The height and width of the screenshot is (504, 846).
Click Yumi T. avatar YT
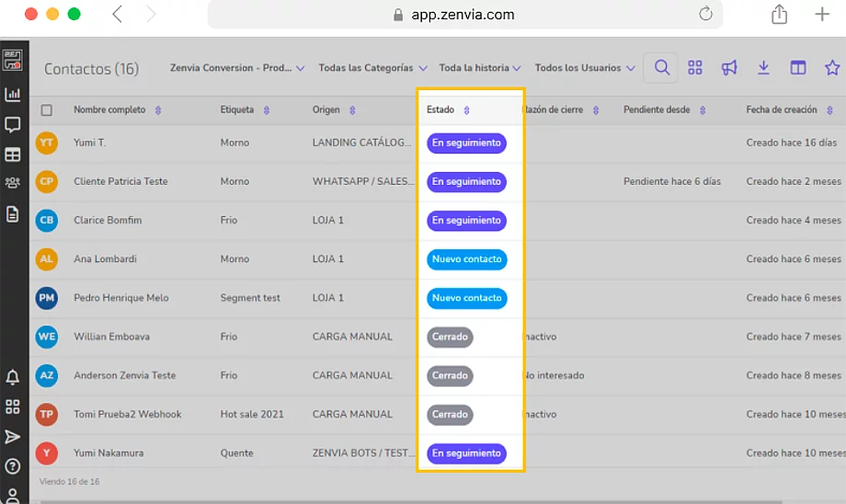coord(47,143)
